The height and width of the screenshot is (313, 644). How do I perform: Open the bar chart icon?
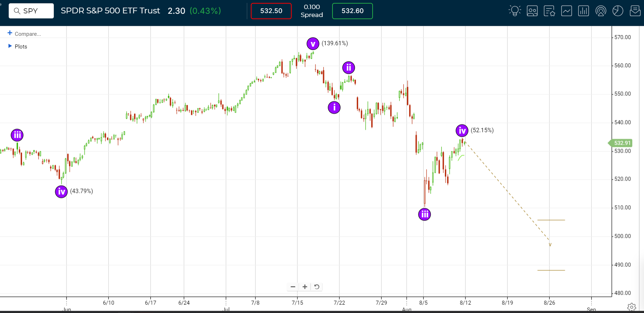click(583, 11)
